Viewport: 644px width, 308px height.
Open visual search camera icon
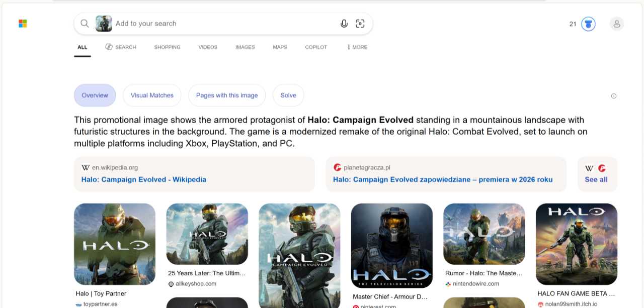click(x=360, y=24)
